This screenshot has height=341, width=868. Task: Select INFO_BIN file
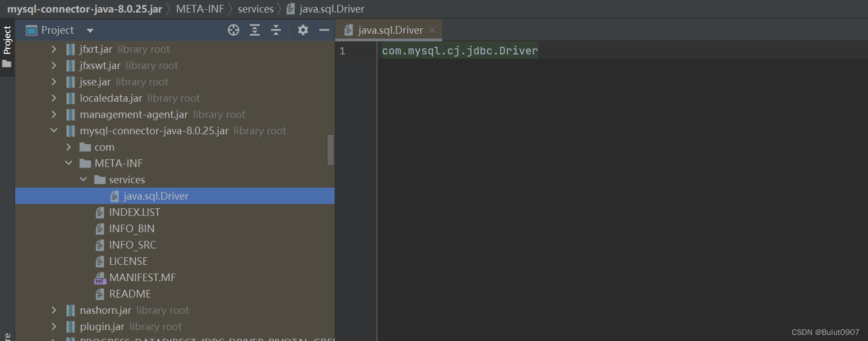(132, 228)
